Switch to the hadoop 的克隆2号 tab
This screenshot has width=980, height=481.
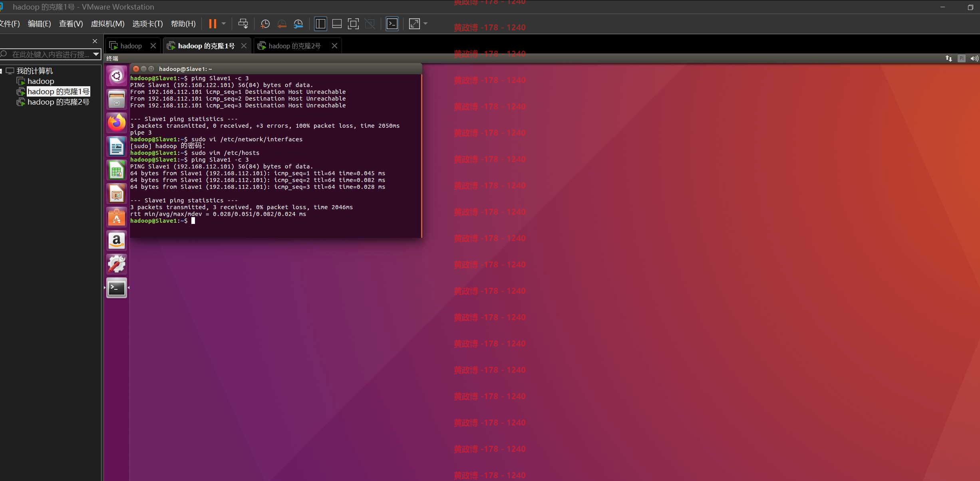[x=294, y=46]
